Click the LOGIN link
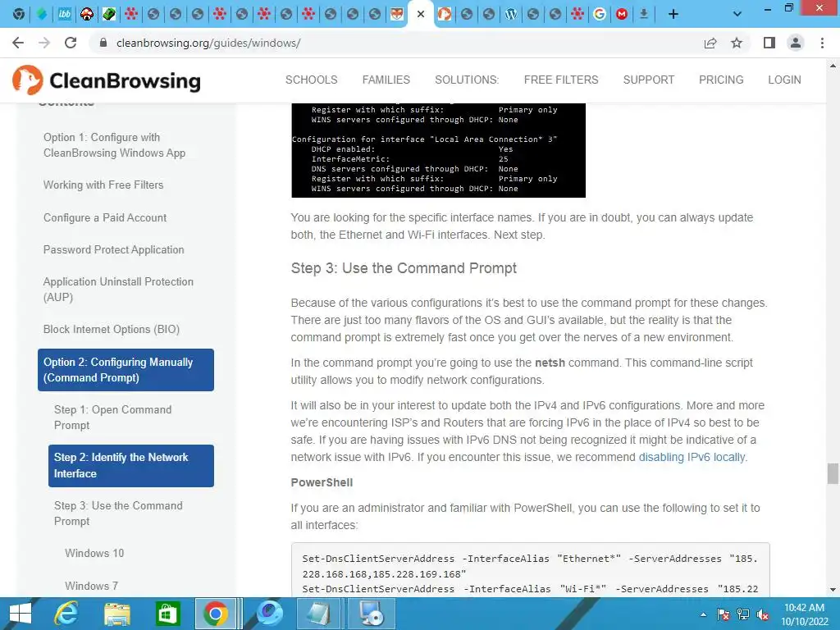Screen dimensions: 840x630 [784, 80]
